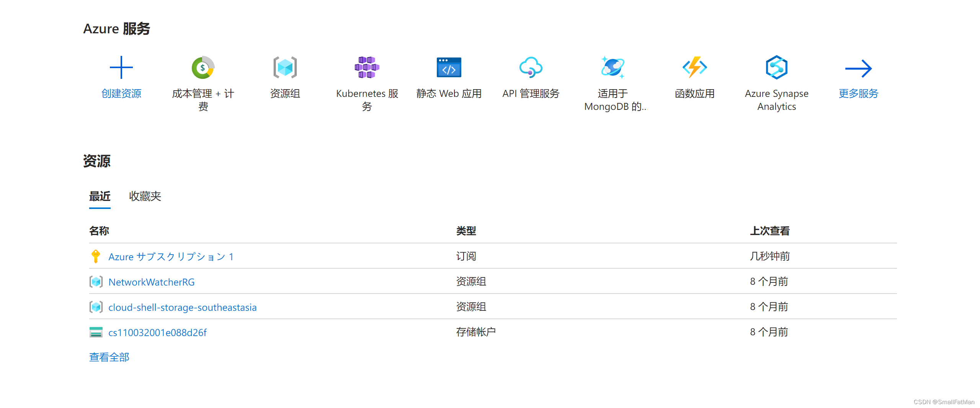Open the 创建资源 link label
The width and height of the screenshot is (980, 408).
tap(121, 94)
